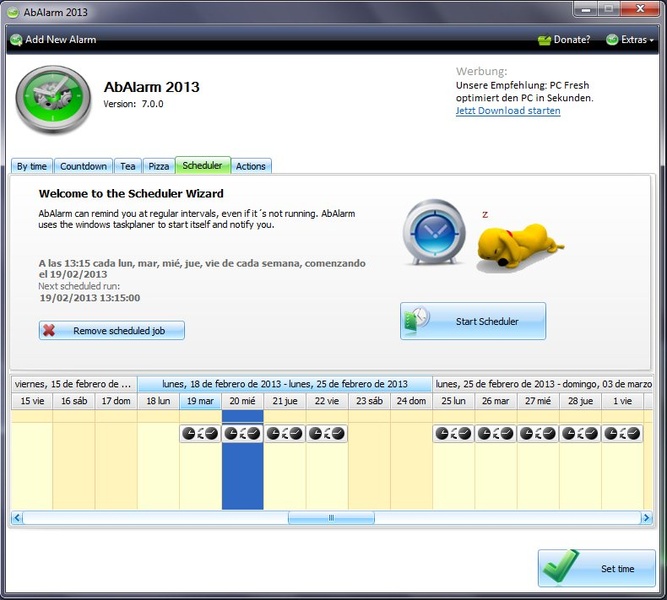Click the sleeping yellow dog image
The width and height of the screenshot is (667, 600).
(520, 246)
